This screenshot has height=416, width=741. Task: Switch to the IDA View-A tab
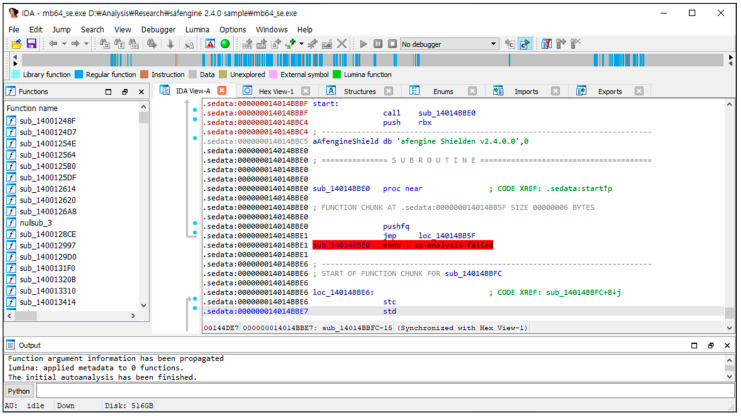point(193,91)
